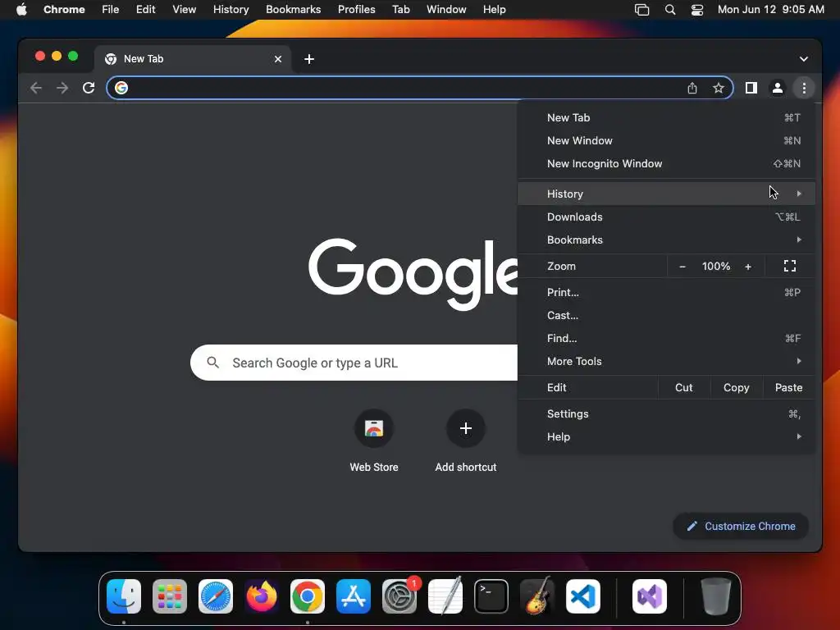Open System Settings from the Dock
Screen dimensions: 840x630
(399, 596)
